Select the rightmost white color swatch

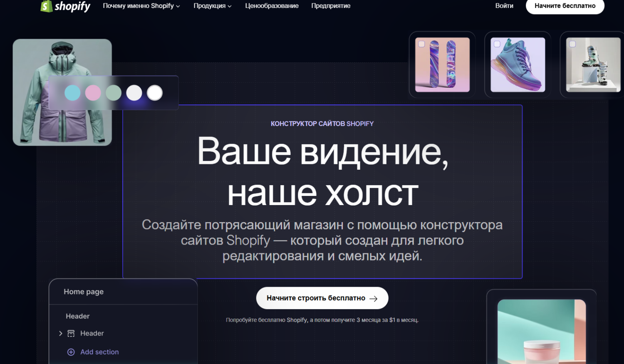(155, 93)
